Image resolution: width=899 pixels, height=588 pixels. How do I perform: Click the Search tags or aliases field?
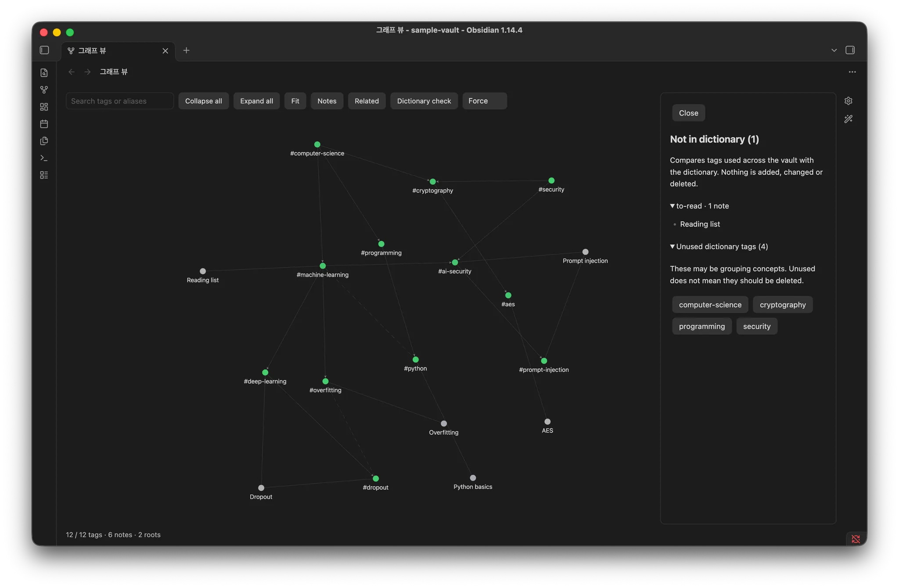[119, 101]
